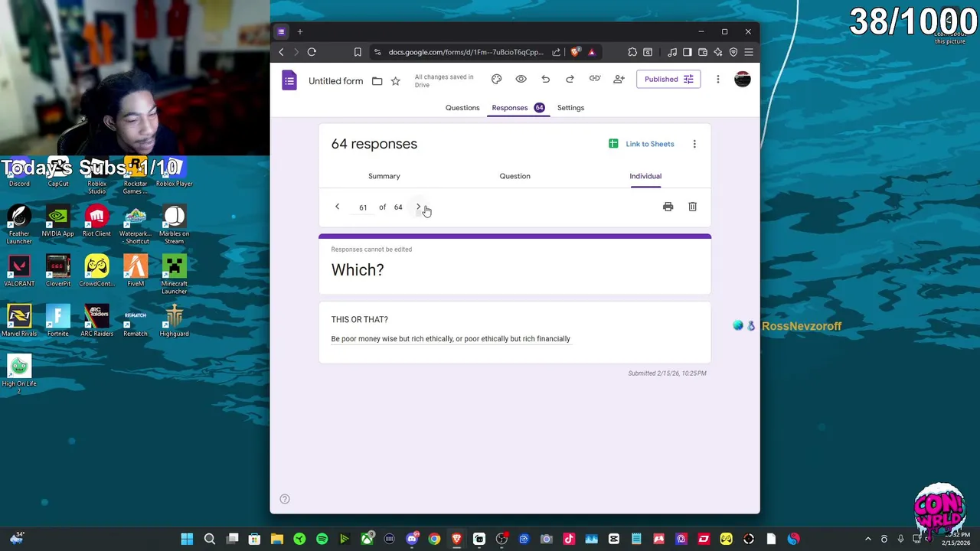This screenshot has height=551, width=980.
Task: Click the 'THIS OR THAT?' question text
Action: [x=360, y=319]
